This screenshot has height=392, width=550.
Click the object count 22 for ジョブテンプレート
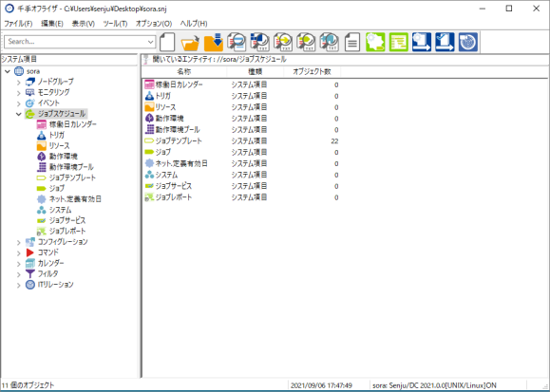pos(334,141)
